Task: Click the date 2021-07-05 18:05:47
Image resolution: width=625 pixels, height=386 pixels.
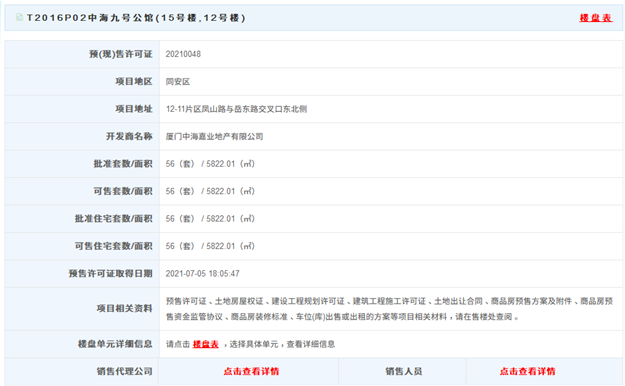Action: point(202,274)
